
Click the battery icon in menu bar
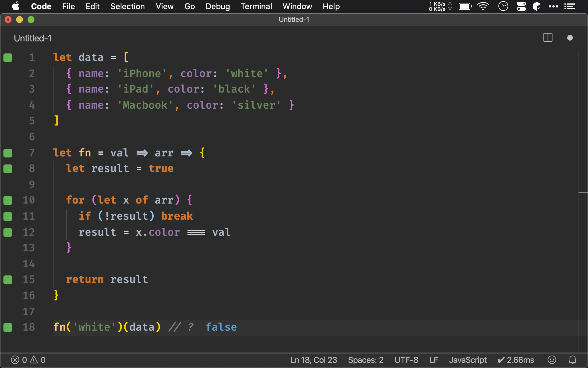465,6
